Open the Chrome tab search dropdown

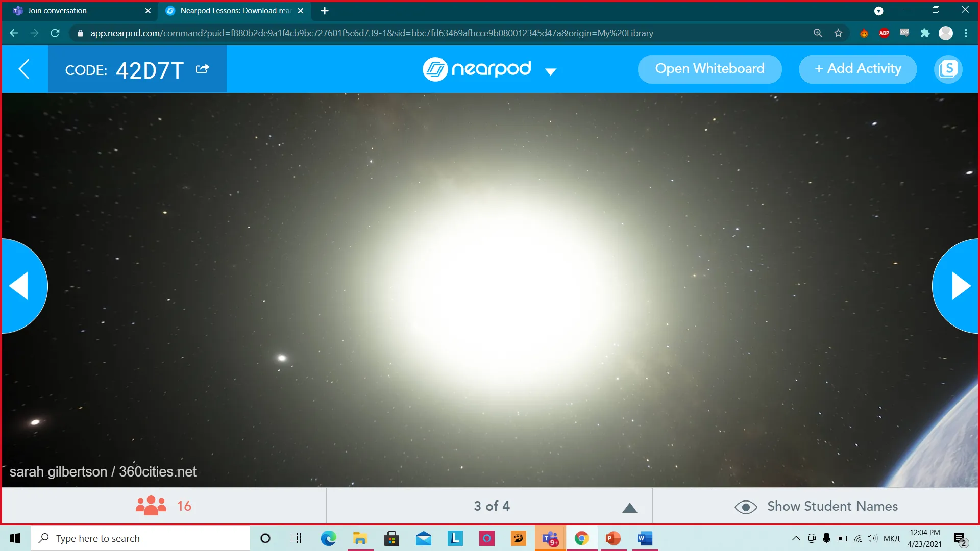click(878, 11)
